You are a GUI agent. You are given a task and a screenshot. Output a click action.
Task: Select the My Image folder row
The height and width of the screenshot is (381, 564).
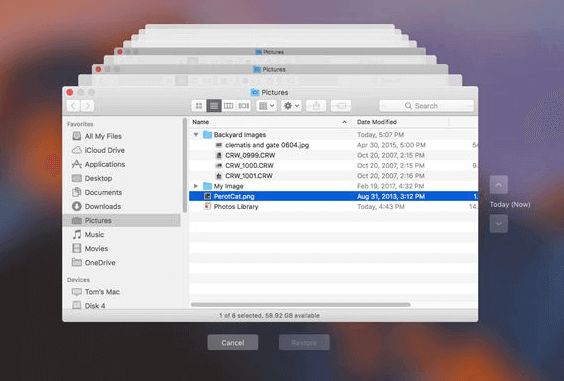click(x=333, y=186)
